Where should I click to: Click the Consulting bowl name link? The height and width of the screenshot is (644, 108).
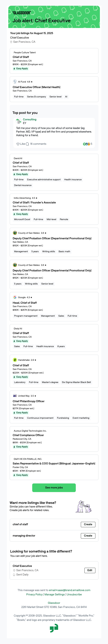30,119
